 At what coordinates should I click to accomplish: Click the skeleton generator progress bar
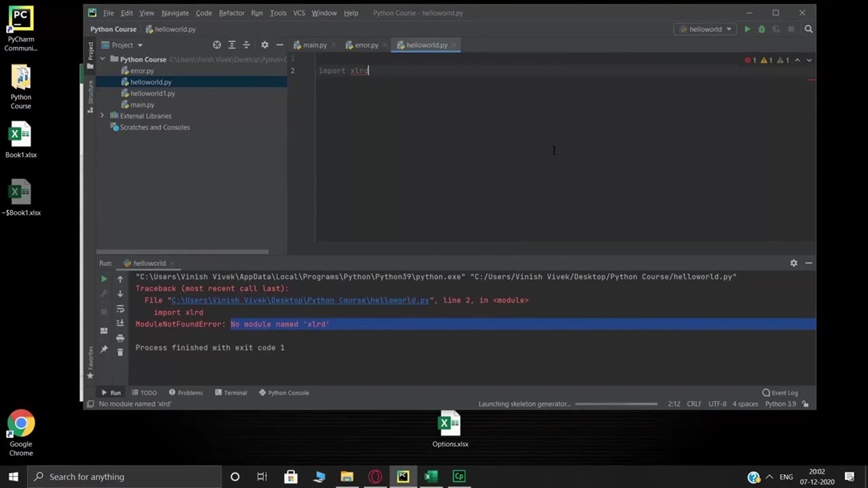tap(616, 404)
